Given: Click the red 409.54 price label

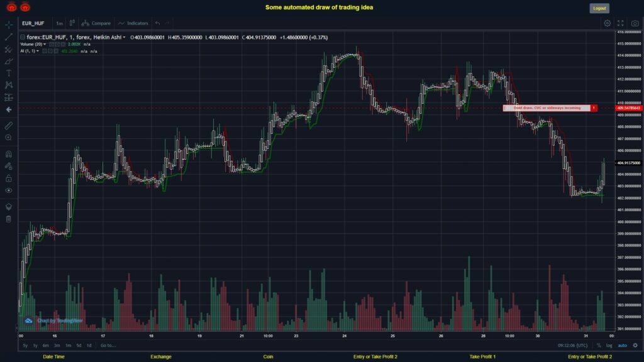Looking at the screenshot, I should point(629,108).
